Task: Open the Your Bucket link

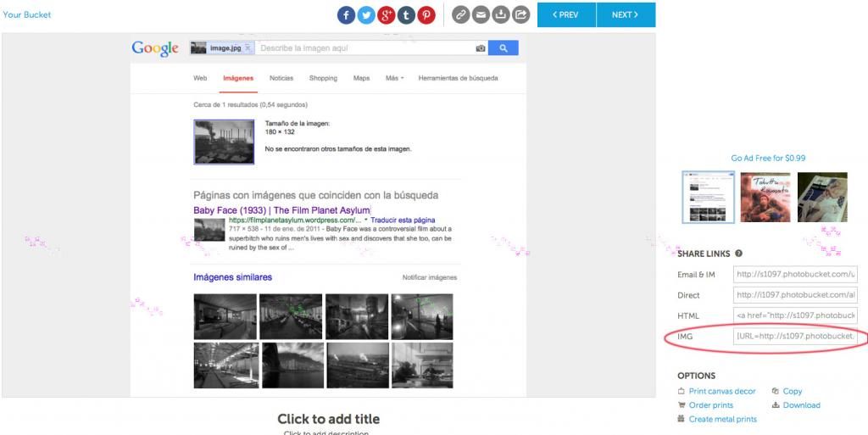Action: (26, 14)
